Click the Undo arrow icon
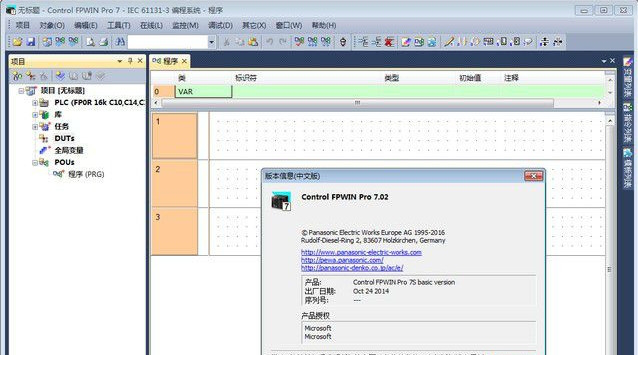Viewport: 638px width, 369px height. [269, 41]
